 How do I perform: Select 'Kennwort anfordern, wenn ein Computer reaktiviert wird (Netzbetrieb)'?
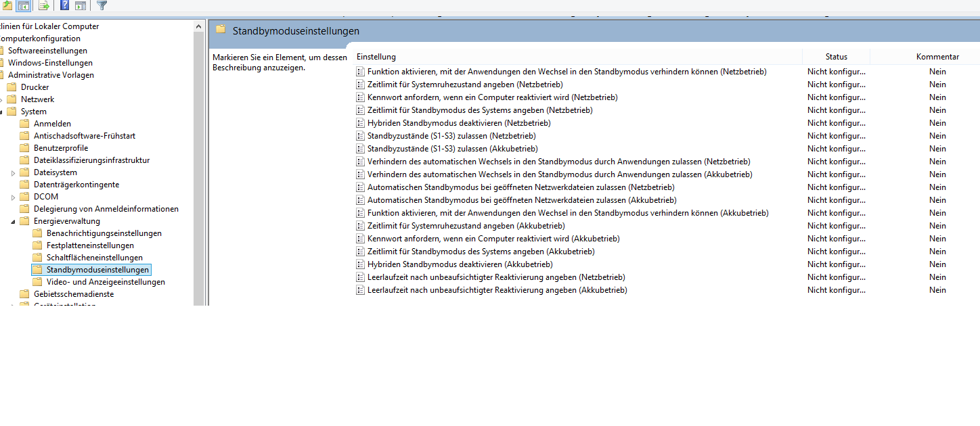[x=493, y=97]
